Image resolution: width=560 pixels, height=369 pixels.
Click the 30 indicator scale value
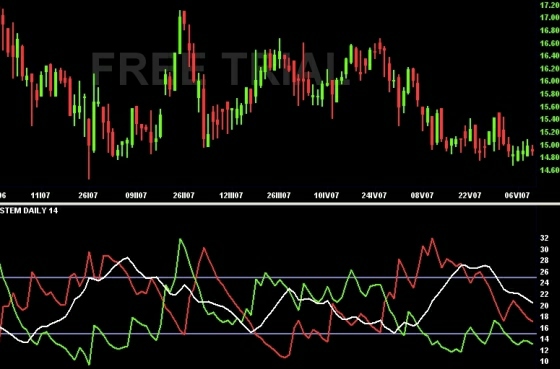tap(544, 249)
